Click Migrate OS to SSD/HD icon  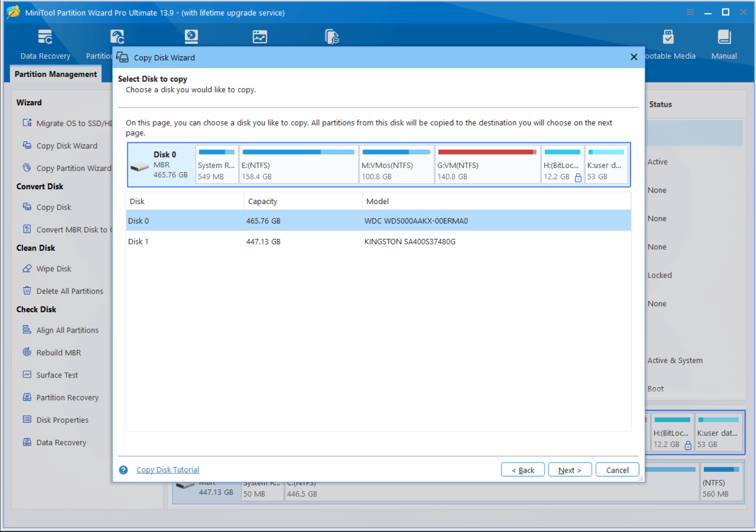(27, 123)
